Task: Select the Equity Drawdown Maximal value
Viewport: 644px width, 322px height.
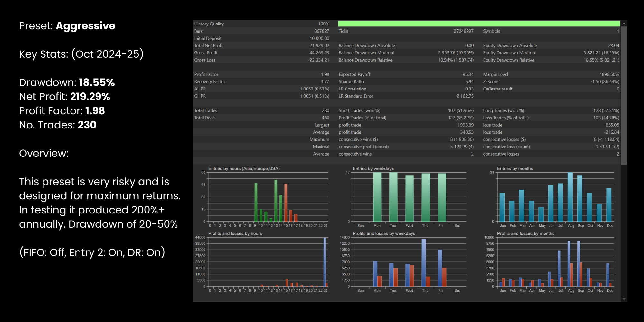Action: point(601,53)
